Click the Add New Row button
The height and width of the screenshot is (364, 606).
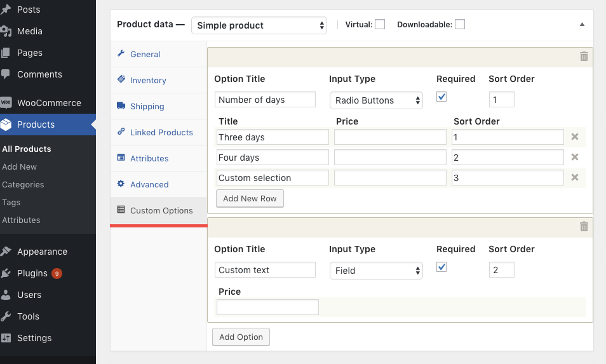pyautogui.click(x=250, y=198)
